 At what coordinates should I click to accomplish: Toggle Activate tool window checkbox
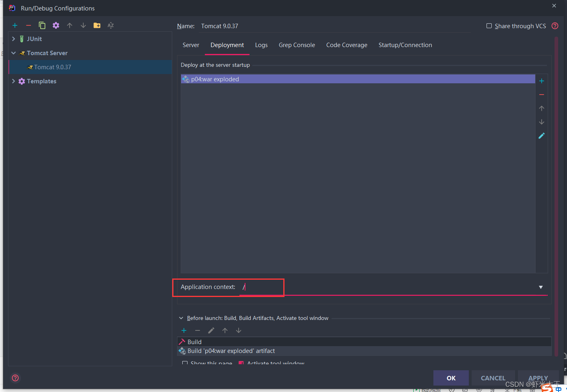[241, 363]
